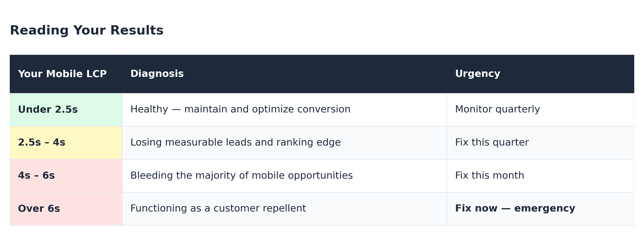Select the Monitor quarterly cell
Viewport: 644px width, 243px height.
click(x=540, y=110)
